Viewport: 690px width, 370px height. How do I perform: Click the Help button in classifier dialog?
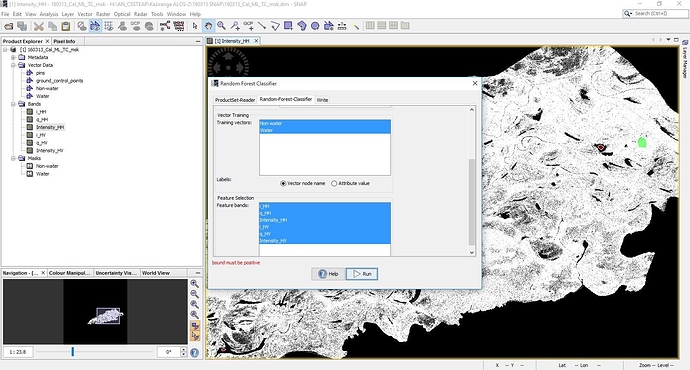pos(328,274)
